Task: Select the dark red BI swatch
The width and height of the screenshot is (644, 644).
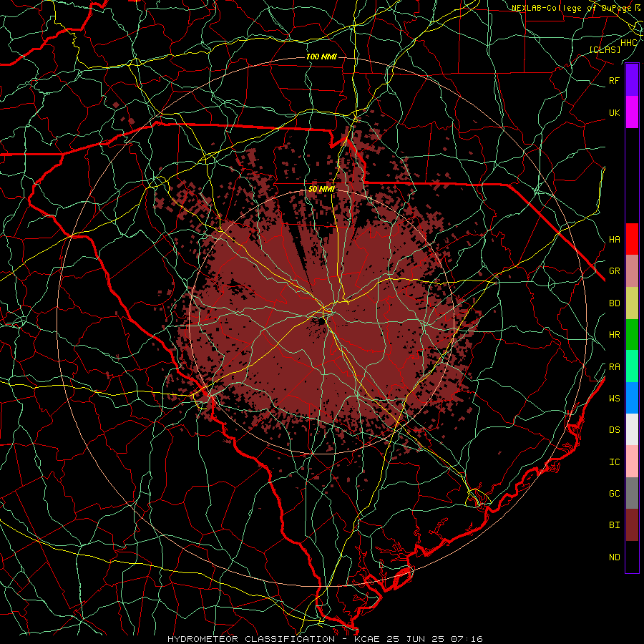Action: (632, 525)
